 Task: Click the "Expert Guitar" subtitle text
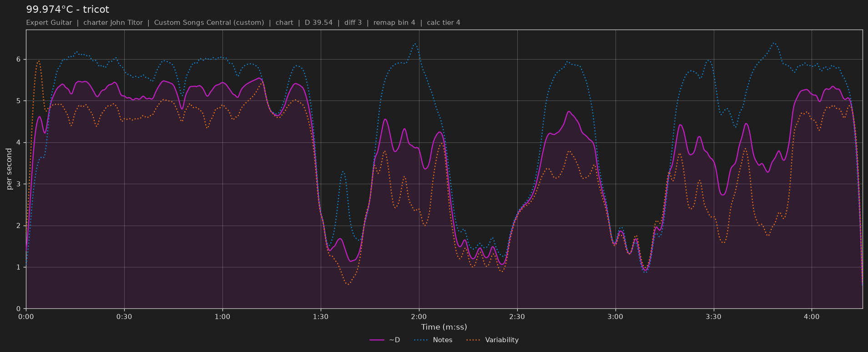tap(49, 23)
